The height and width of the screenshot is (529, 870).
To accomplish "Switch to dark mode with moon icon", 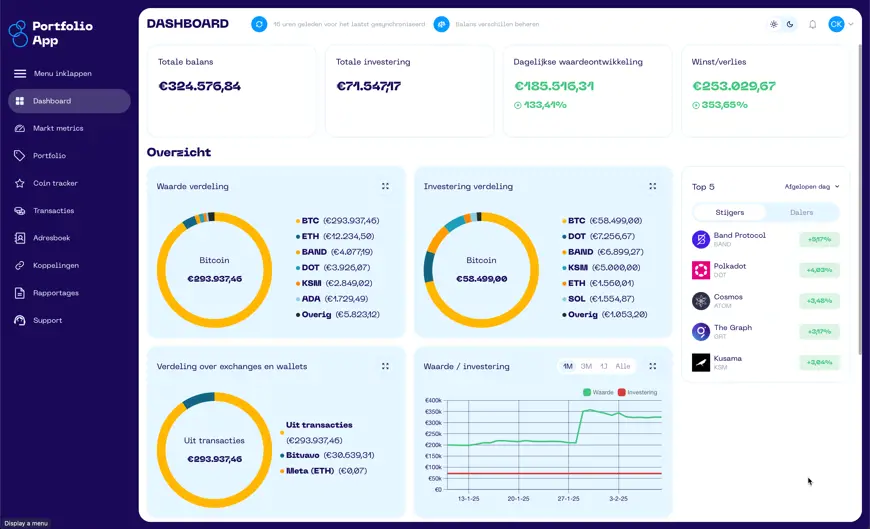I will click(x=790, y=24).
